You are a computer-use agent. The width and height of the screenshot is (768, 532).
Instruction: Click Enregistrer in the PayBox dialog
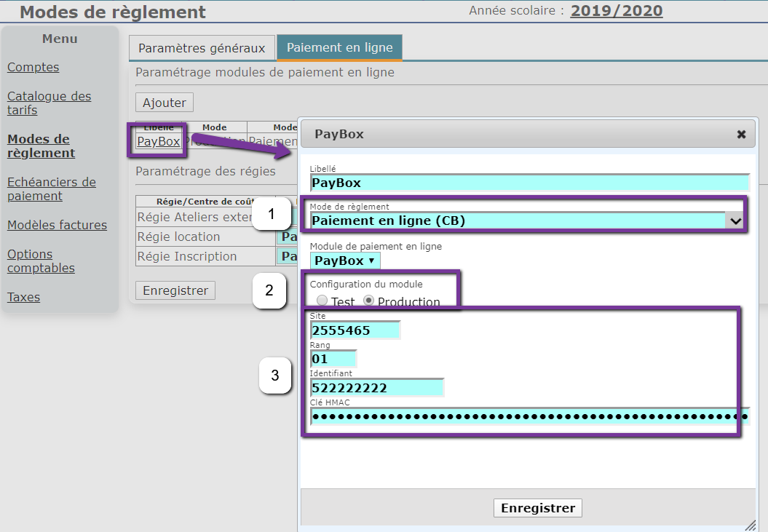pos(538,508)
